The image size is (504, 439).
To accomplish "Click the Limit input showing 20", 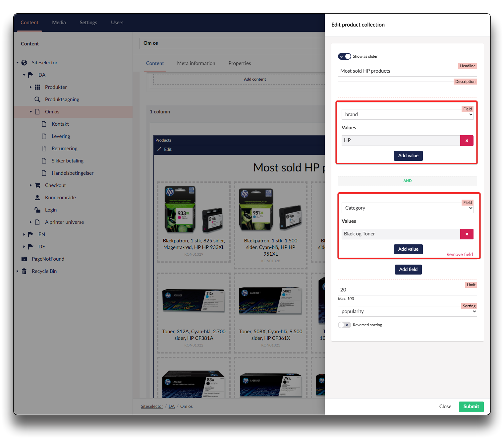I will (x=407, y=290).
